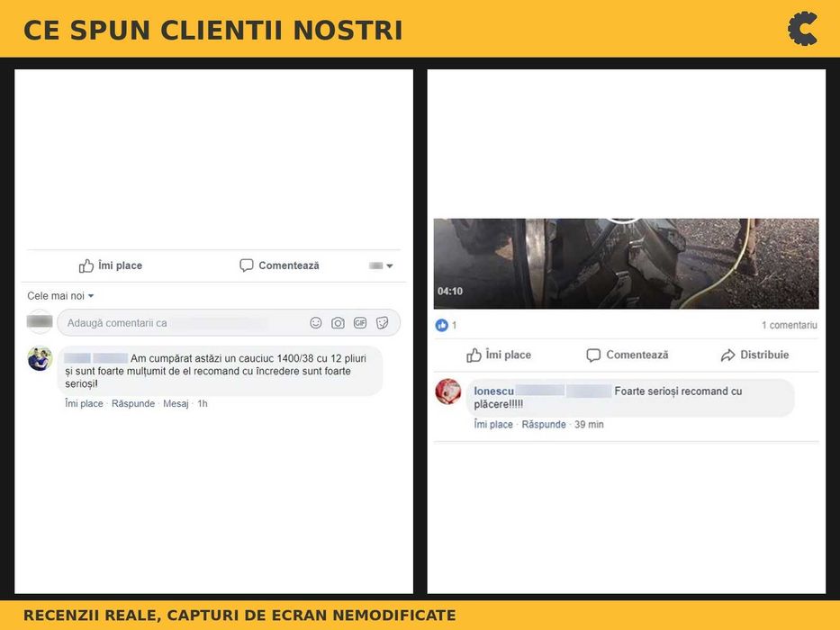
Task: Like the 1400/38 tire comment
Action: (x=84, y=403)
